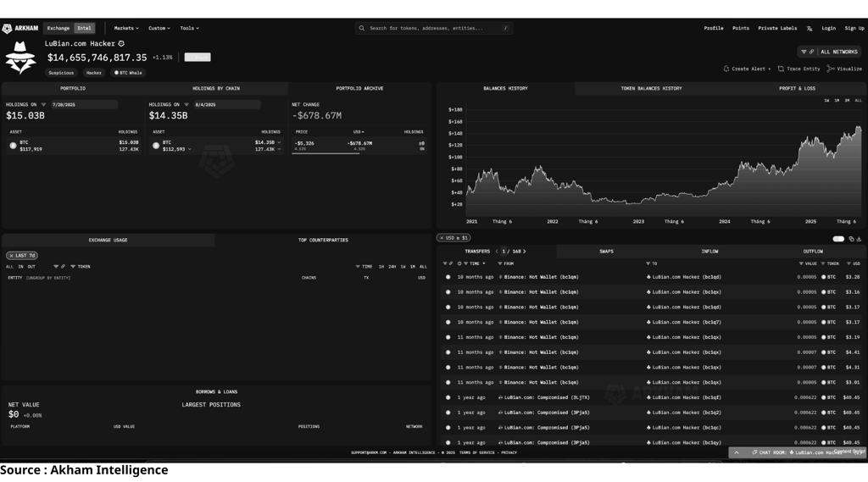The width and height of the screenshot is (868, 482).
Task: Click the TO column filter icon
Action: click(648, 264)
